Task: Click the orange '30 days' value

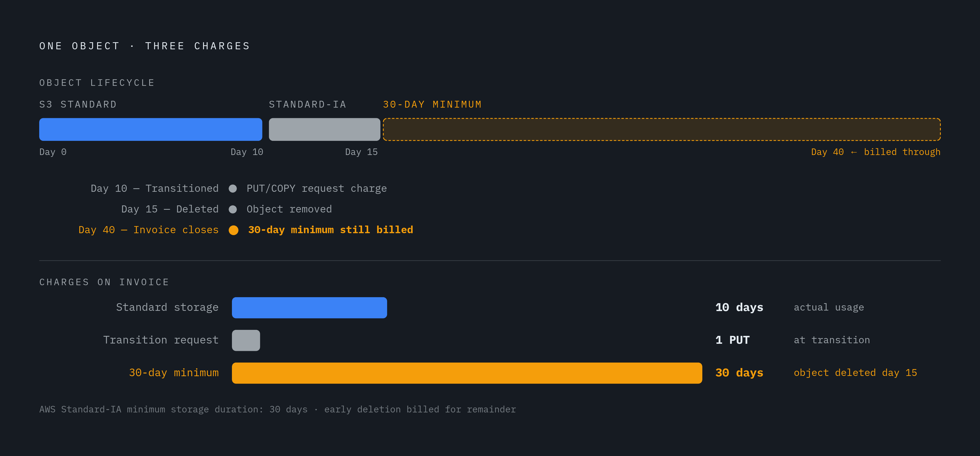Action: (739, 373)
